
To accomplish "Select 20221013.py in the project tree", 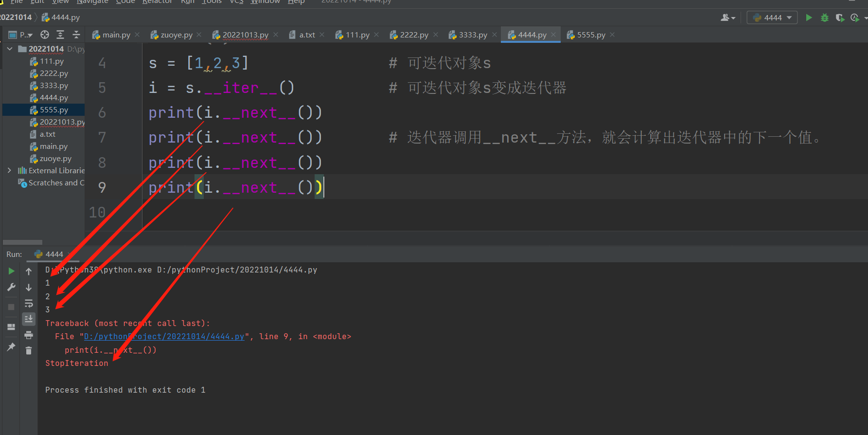I will (x=57, y=122).
